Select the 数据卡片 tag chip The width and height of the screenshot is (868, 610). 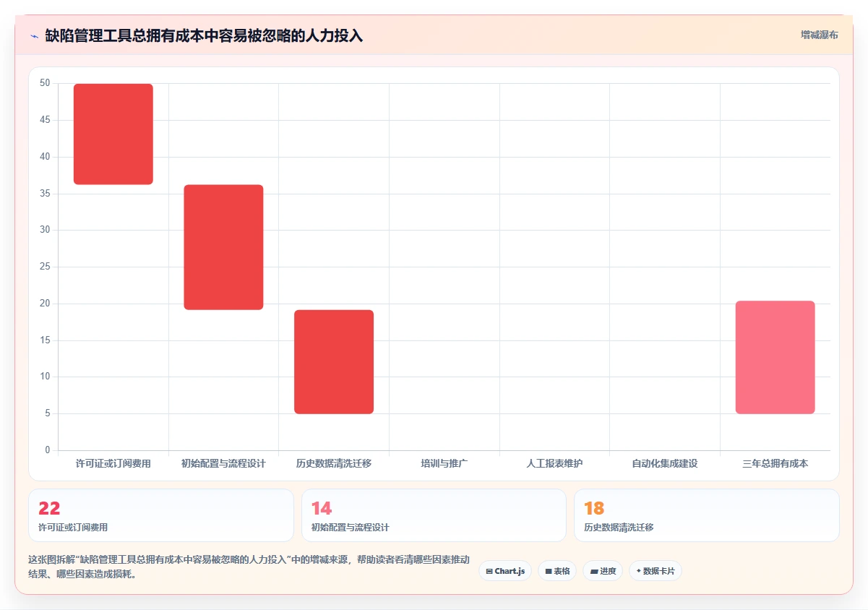coord(656,571)
